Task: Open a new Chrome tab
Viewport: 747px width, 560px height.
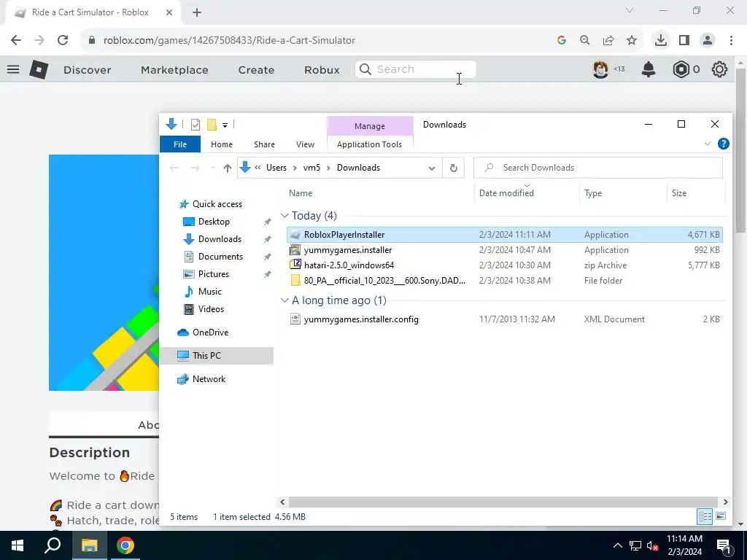Action: pyautogui.click(x=197, y=13)
